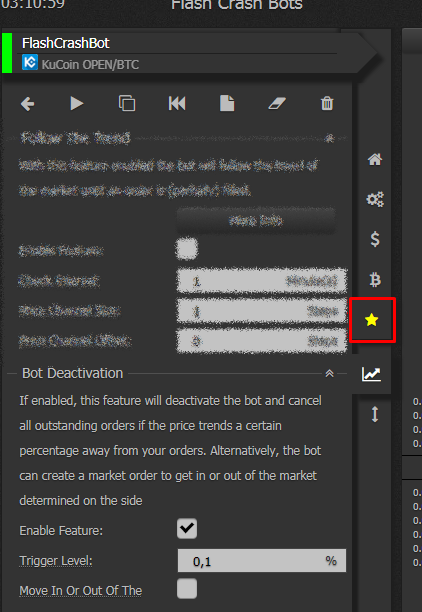The image size is (422, 612).
Task: Open the gears settings tab icon
Action: 375,199
